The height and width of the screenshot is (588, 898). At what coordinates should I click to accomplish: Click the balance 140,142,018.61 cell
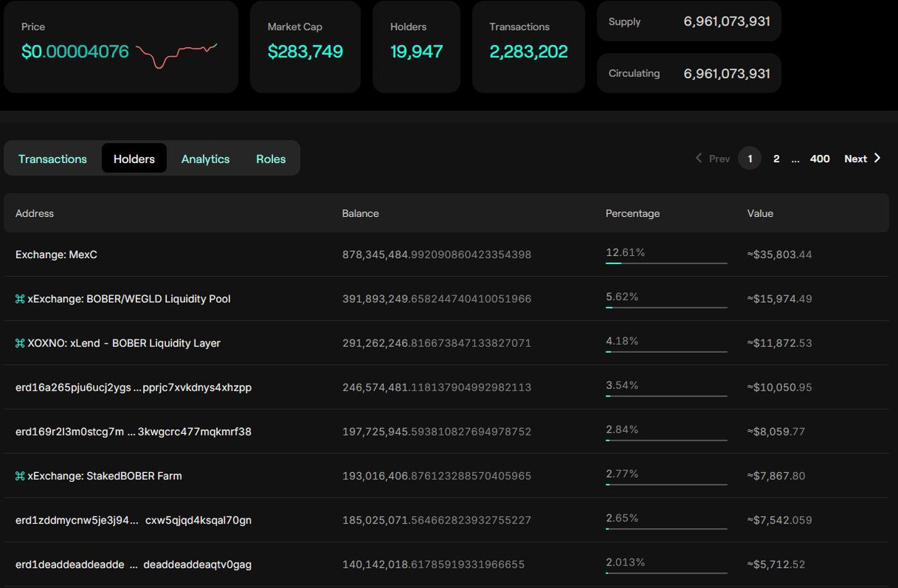click(433, 565)
